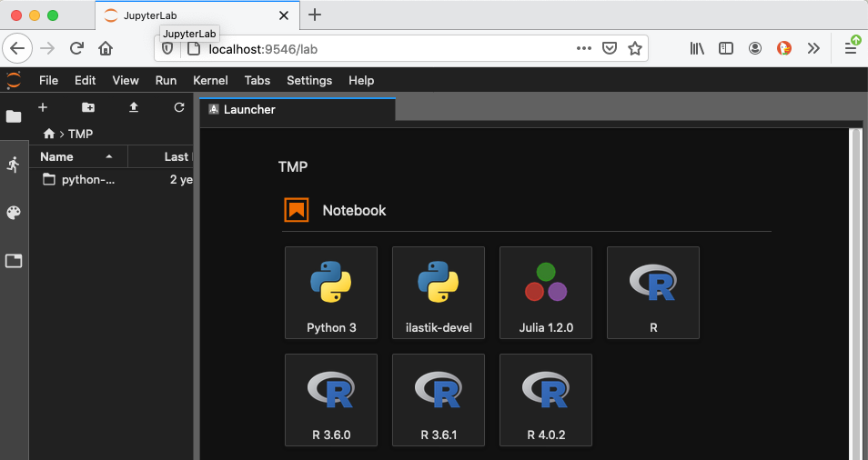The width and height of the screenshot is (868, 460).
Task: Open the Open Tabs sidebar icon
Action: coord(14,260)
